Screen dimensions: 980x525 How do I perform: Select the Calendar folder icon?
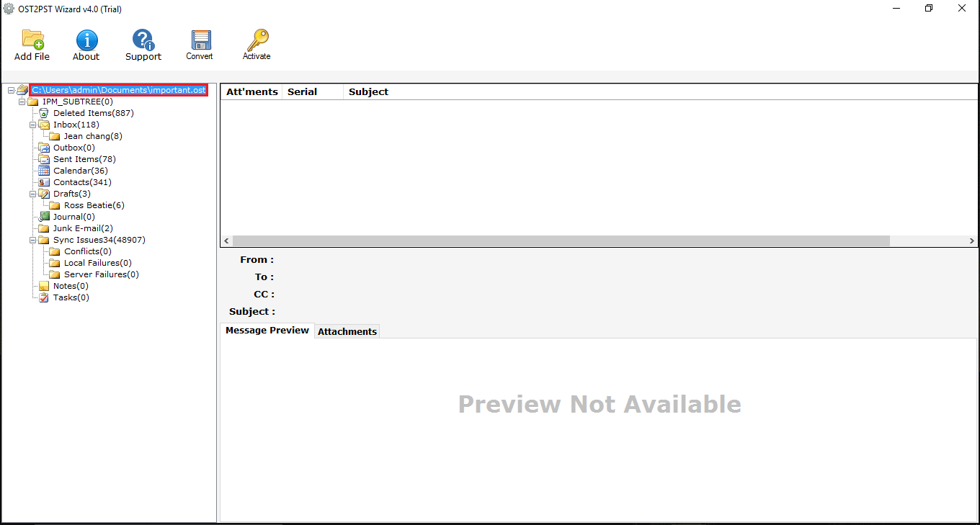[44, 171]
